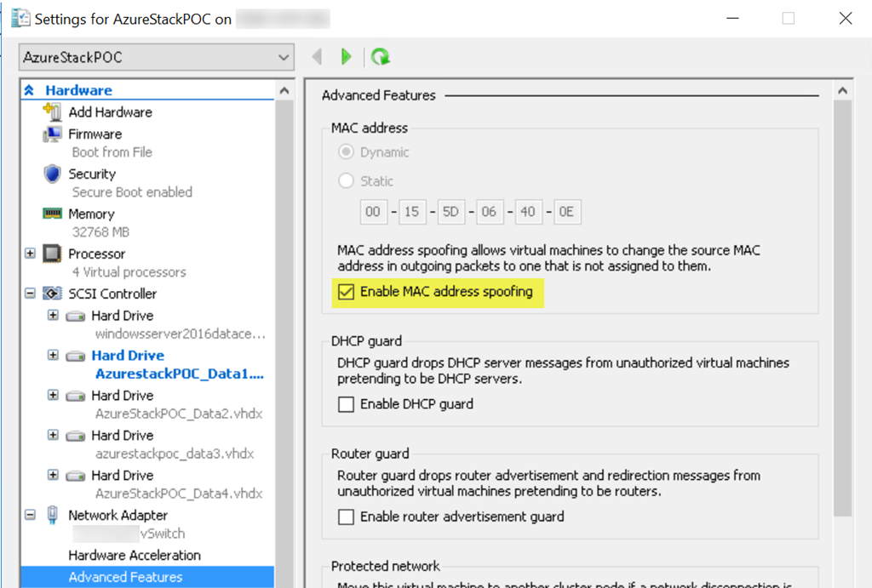Select Hardware Acceleration under Network Adapter
This screenshot has height=588, width=872.
click(x=135, y=555)
